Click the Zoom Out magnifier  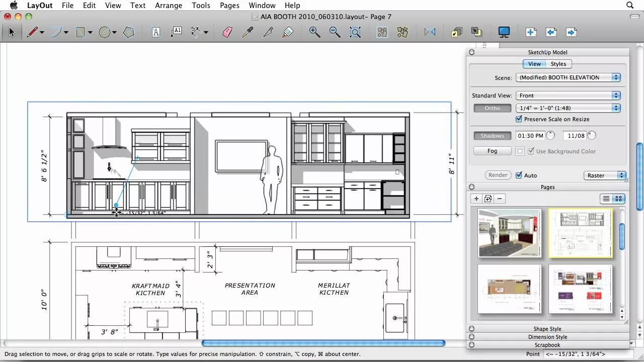coord(335,32)
